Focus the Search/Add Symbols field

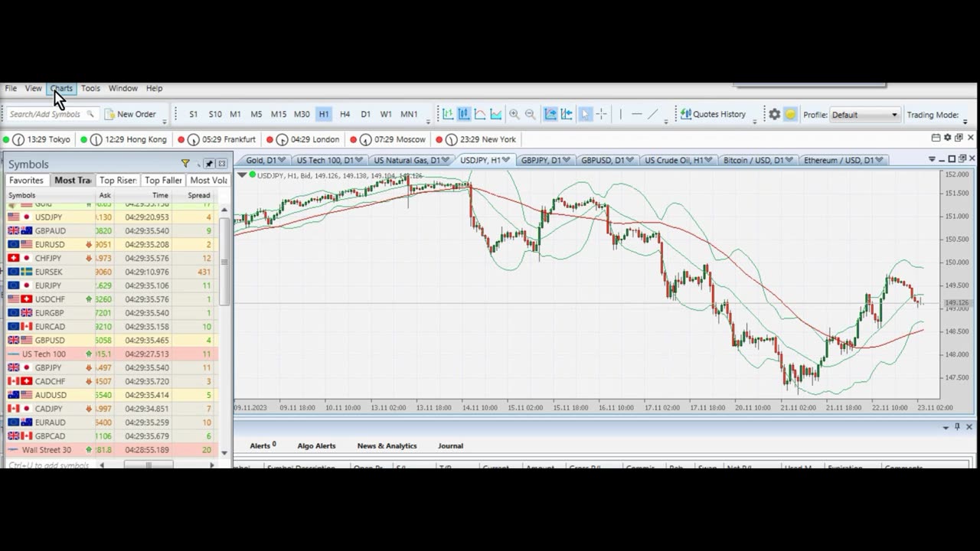tap(51, 114)
